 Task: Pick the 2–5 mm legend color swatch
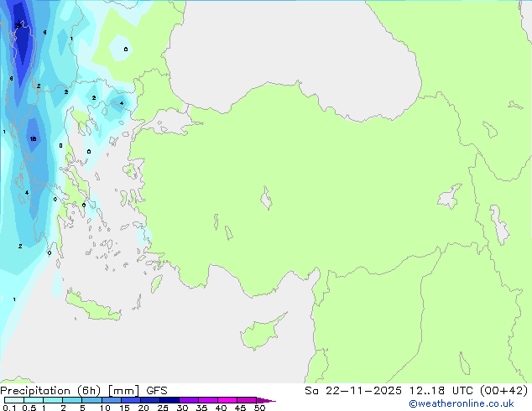click(72, 400)
